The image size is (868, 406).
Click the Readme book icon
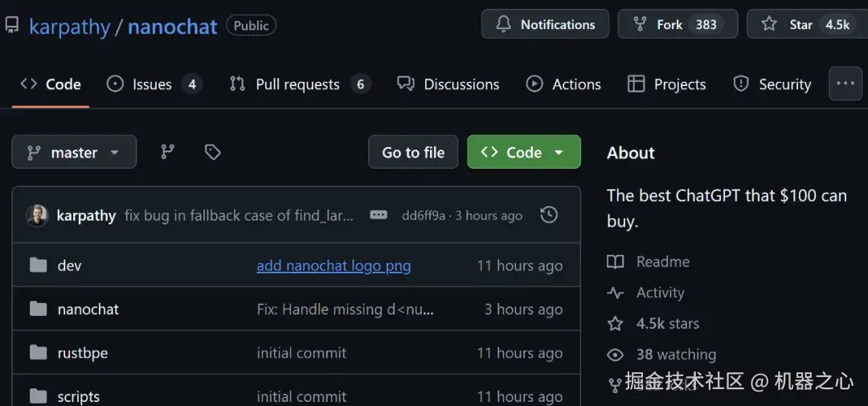616,262
